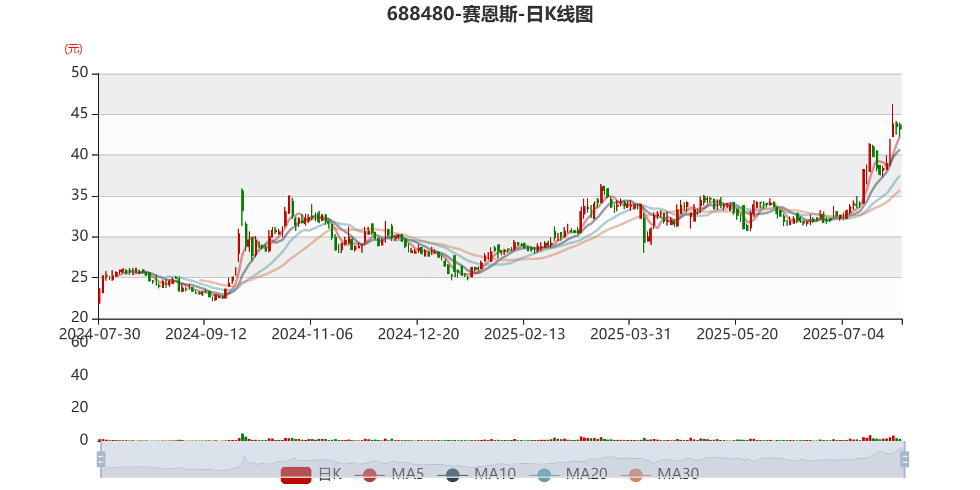Click the volume axis label 40
The image size is (980, 490).
click(80, 374)
